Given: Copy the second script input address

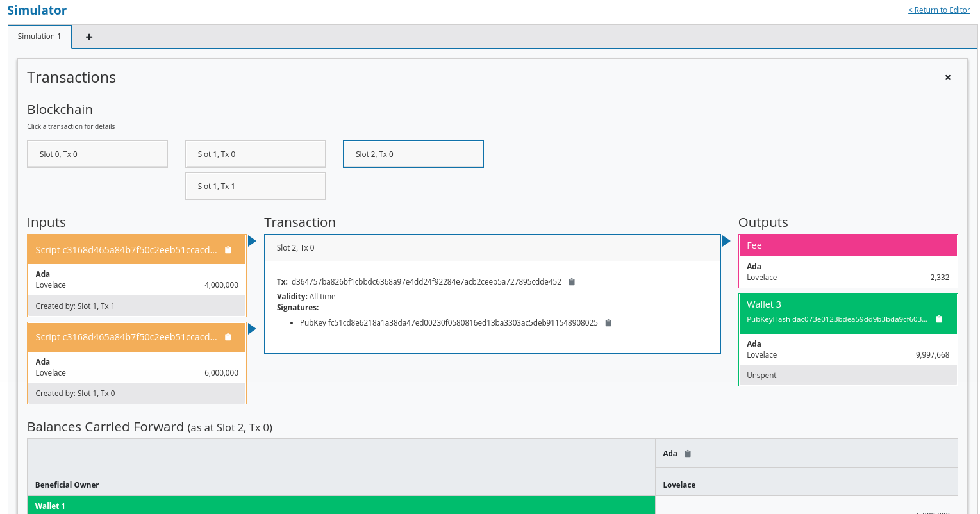Looking at the screenshot, I should pos(228,337).
